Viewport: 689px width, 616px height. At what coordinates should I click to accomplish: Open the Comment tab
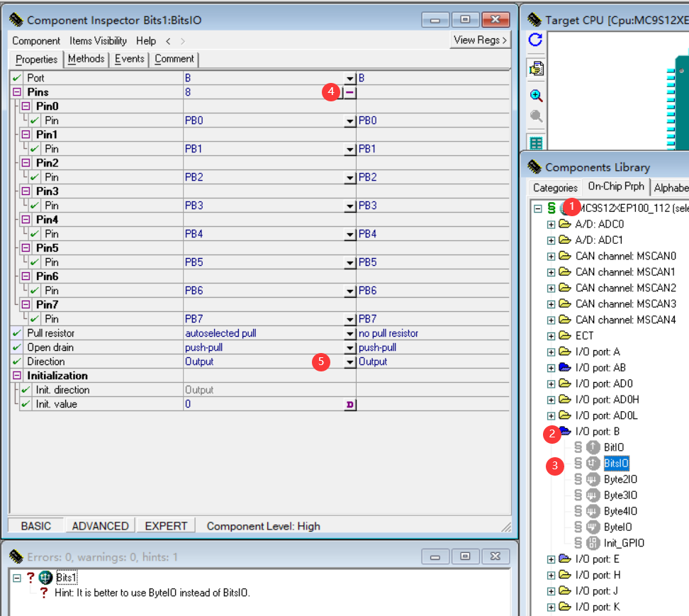[174, 59]
